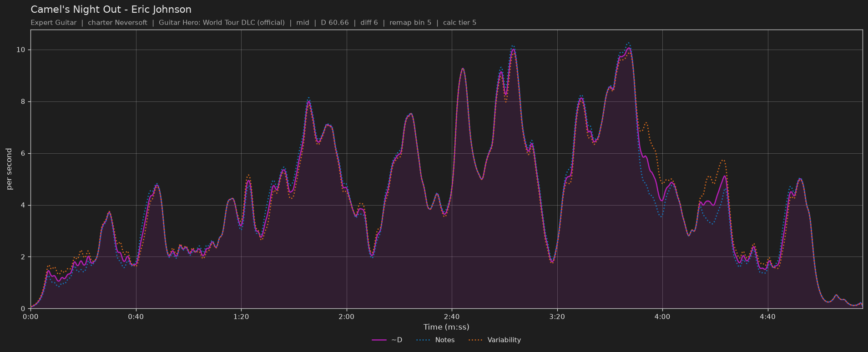
Task: Click "Guitar Hero: World Tour DLC (official)" text
Action: 222,23
